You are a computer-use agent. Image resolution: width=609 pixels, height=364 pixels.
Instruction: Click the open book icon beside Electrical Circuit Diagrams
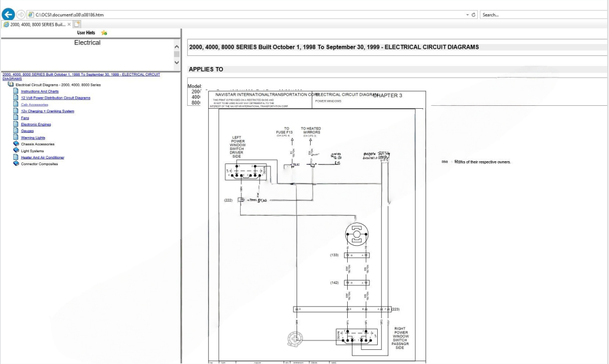[11, 85]
